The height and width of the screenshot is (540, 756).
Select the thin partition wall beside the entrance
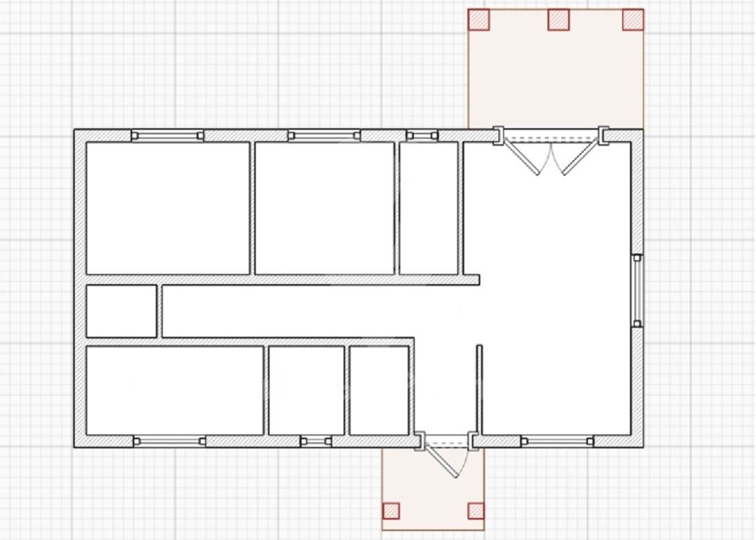[479, 389]
